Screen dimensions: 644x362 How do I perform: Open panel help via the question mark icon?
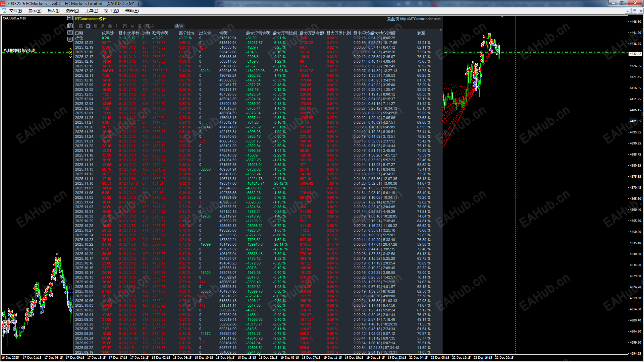(70, 33)
